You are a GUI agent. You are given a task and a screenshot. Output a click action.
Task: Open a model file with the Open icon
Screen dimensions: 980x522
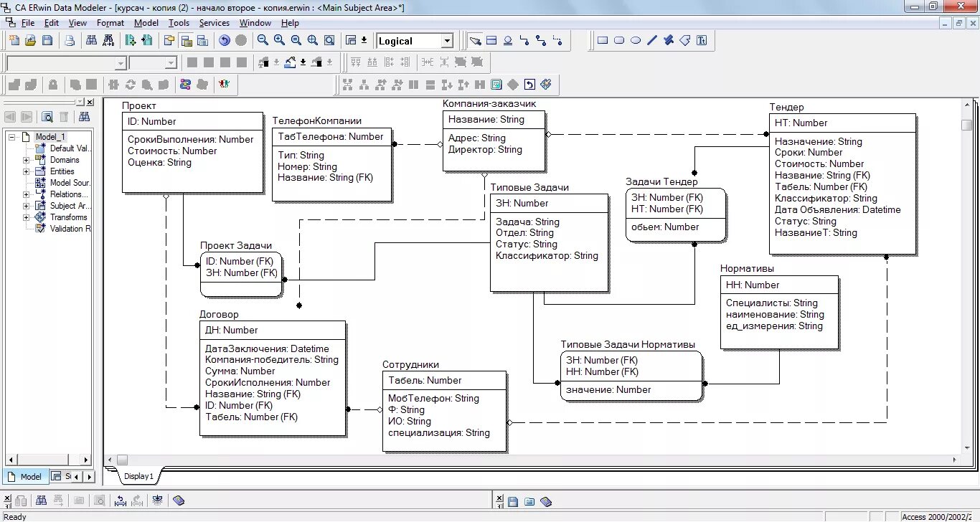[30, 41]
